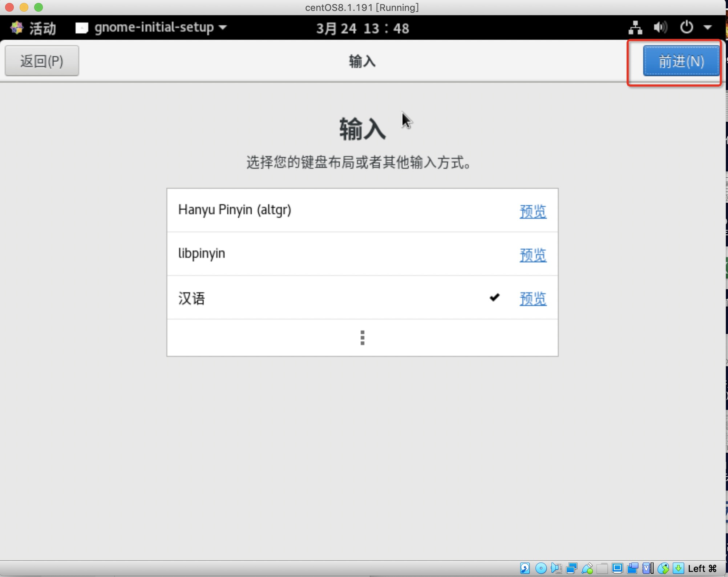The image size is (728, 577).
Task: Click the hard disk activity icon in VirtualBox status bar
Action: coord(525,568)
